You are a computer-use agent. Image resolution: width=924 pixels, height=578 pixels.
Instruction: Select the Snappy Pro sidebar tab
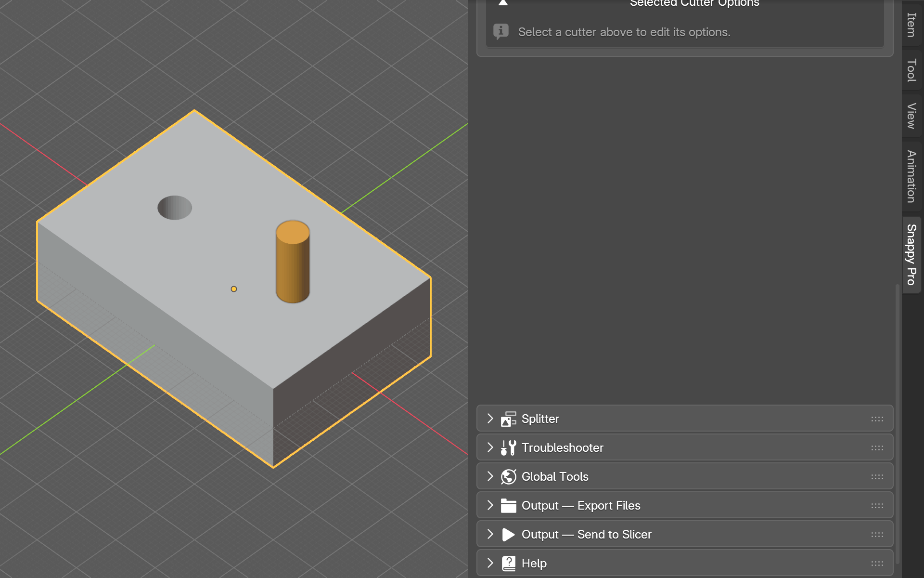coord(911,254)
